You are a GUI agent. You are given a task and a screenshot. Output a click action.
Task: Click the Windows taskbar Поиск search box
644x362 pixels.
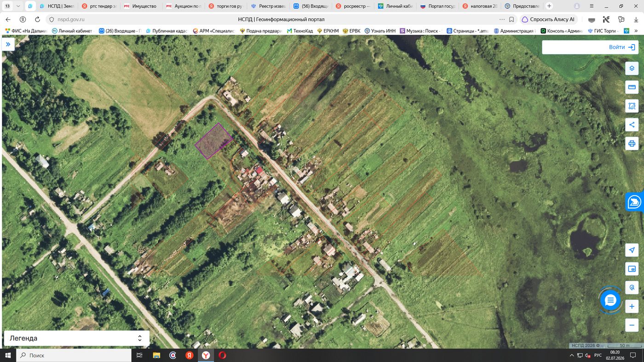74,355
